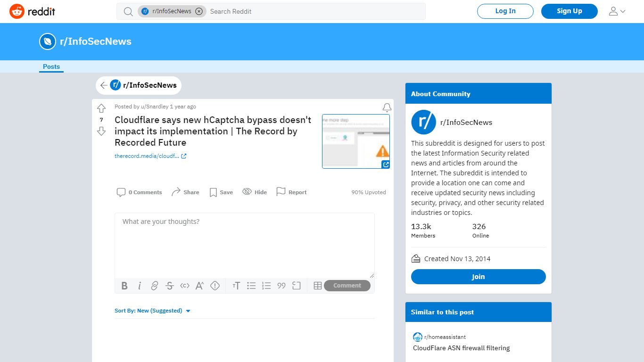
Task: Toggle superscript formatting
Action: point(200,286)
